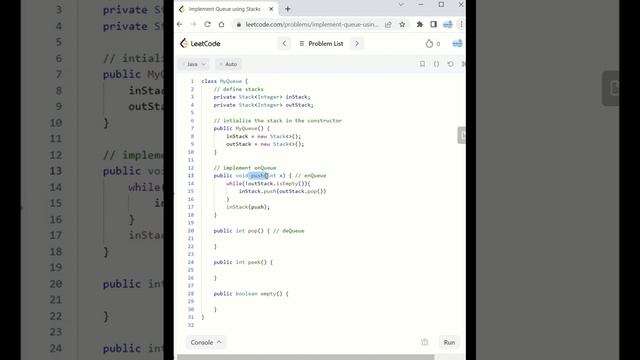Click the Run button
Image resolution: width=640 pixels, height=360 pixels.
coord(449,342)
